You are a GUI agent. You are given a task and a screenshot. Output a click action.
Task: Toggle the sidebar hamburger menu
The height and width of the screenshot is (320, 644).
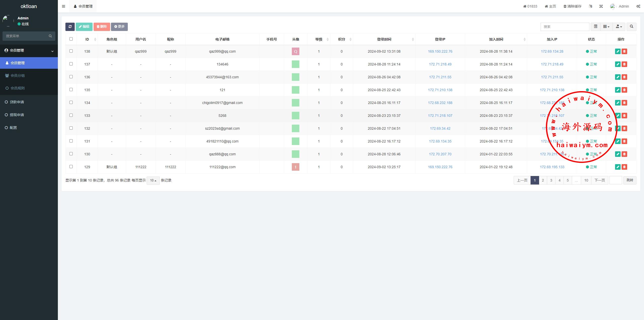(63, 6)
